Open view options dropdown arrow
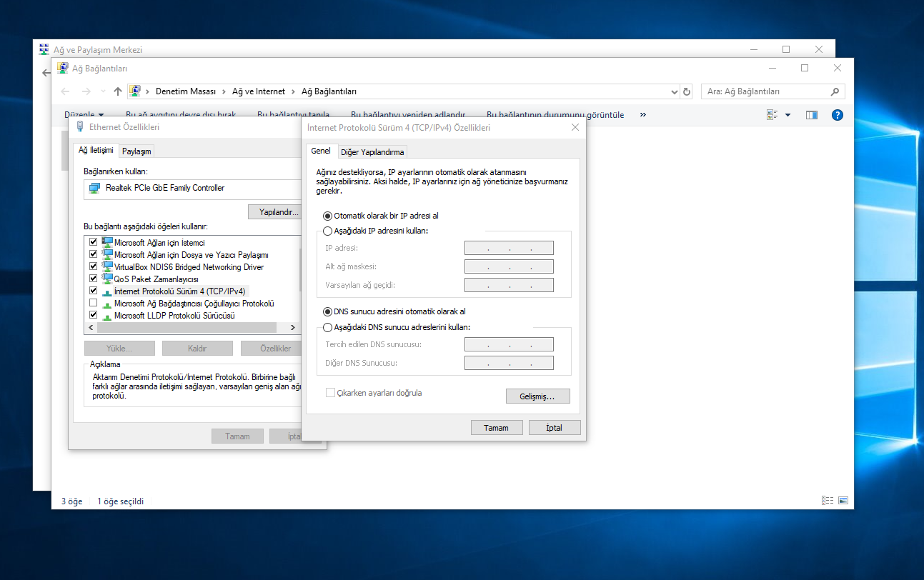Screen dimensions: 924x580 point(788,114)
